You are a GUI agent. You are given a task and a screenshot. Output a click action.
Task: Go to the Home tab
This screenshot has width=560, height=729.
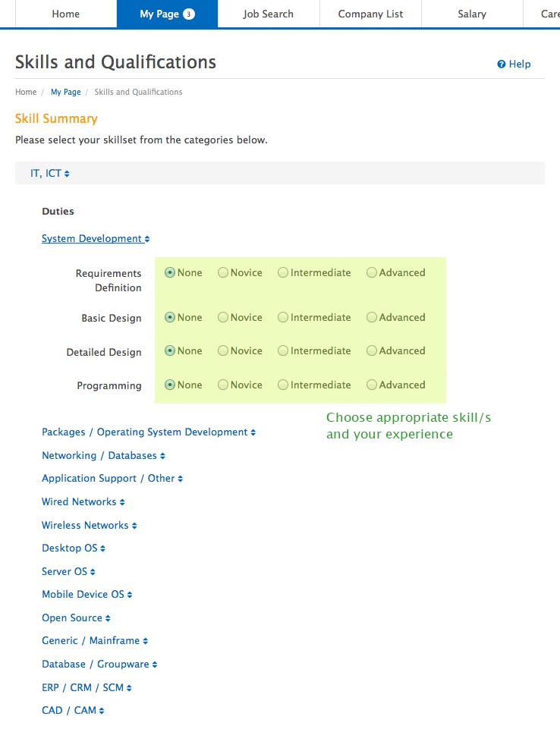coord(65,14)
